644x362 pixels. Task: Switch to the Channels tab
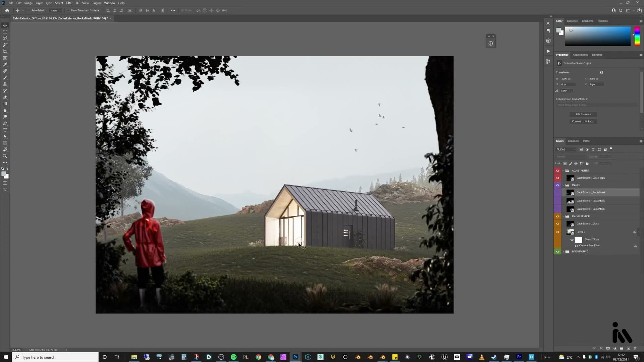click(x=573, y=141)
